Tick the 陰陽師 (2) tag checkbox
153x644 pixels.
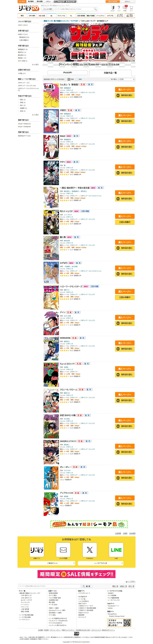coord(19,108)
